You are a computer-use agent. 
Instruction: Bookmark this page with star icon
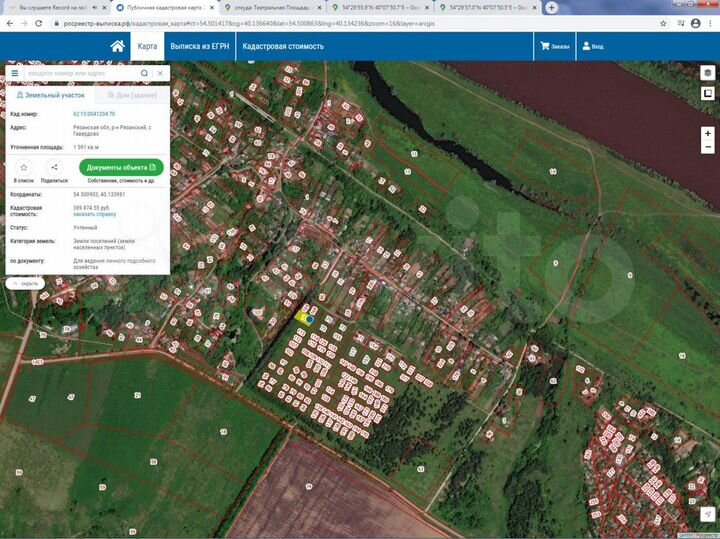pyautogui.click(x=663, y=23)
